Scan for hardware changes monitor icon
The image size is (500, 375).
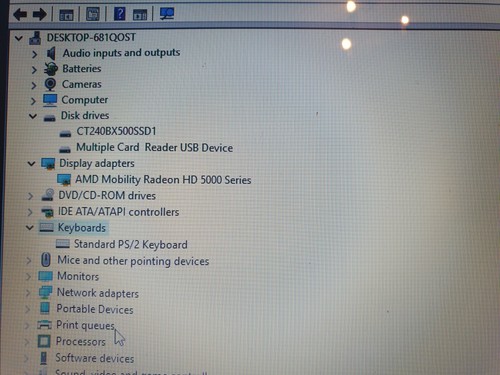pyautogui.click(x=167, y=14)
